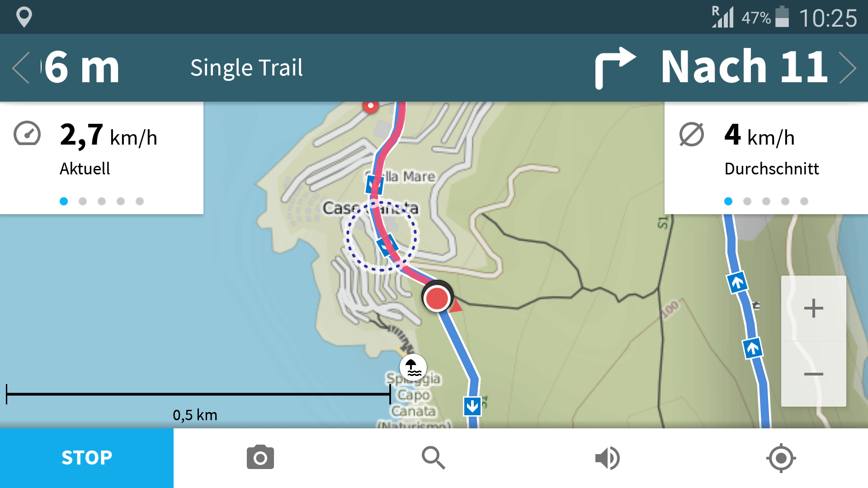Center map with the locate-me icon
This screenshot has height=488, width=868.
tap(781, 458)
